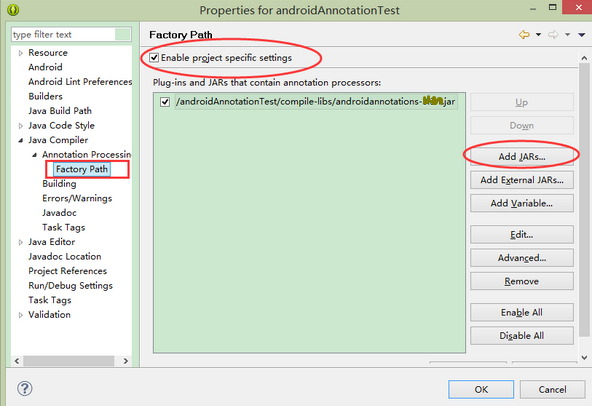Open Errors/Warnings settings page
This screenshot has width=592, height=406.
[x=77, y=198]
